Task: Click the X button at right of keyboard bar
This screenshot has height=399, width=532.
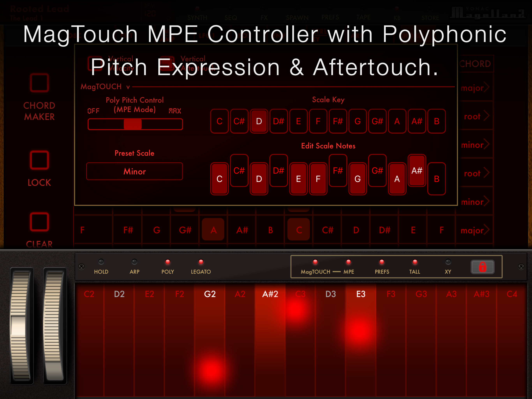Action: [521, 266]
